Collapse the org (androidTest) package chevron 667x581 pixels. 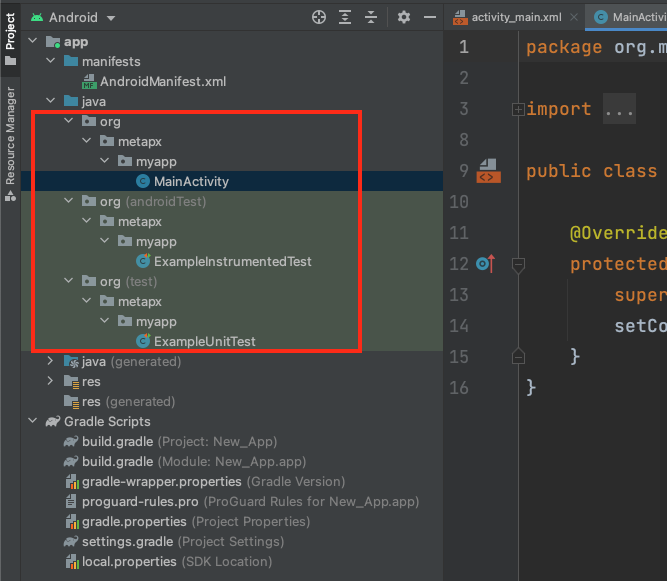(68, 201)
